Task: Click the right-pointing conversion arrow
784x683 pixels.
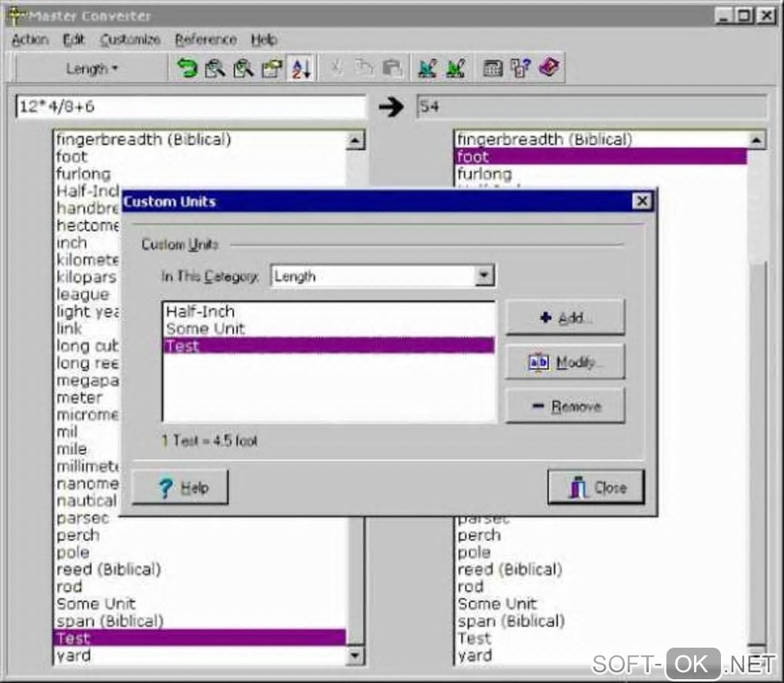Action: tap(391, 107)
